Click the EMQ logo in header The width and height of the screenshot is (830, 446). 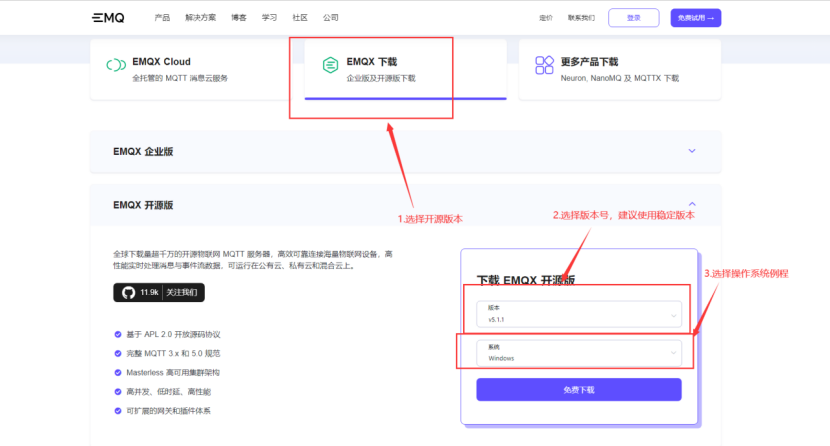pyautogui.click(x=108, y=18)
